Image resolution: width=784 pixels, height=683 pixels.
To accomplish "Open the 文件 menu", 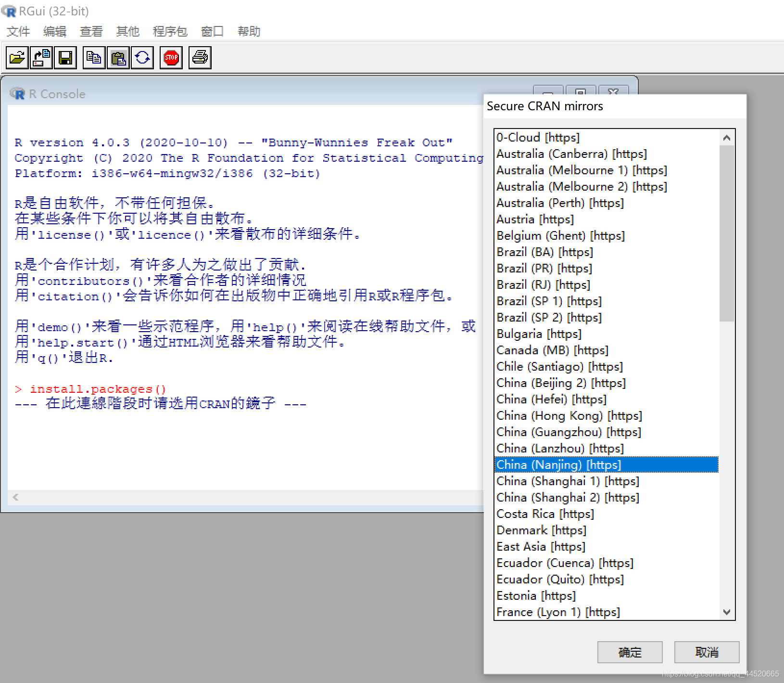I will (18, 31).
